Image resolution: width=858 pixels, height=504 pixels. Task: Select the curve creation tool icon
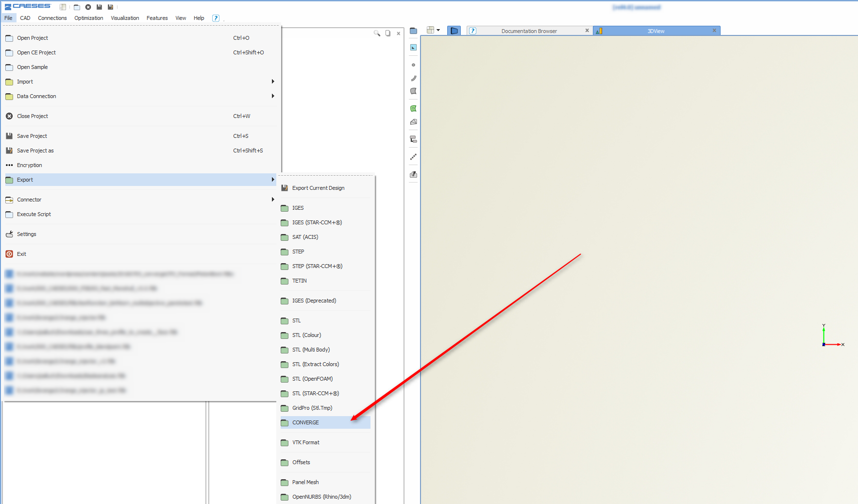pyautogui.click(x=413, y=78)
